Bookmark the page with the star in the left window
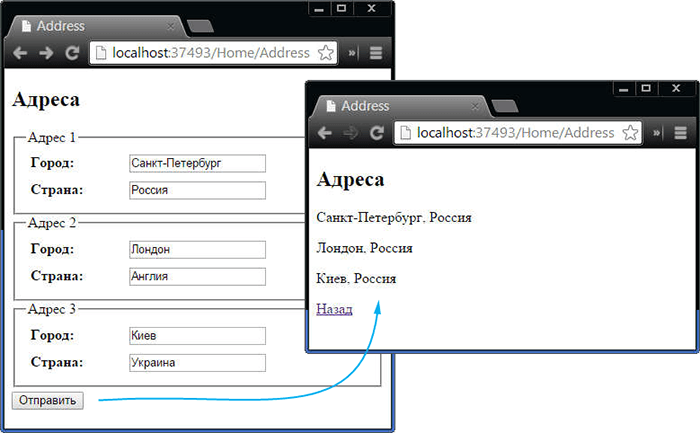 [325, 53]
